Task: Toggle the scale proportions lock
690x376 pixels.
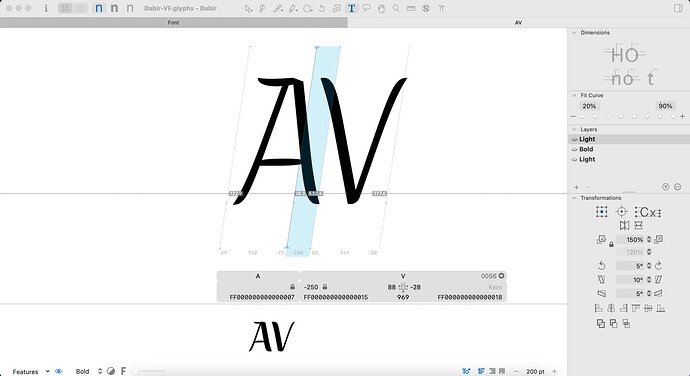Action: point(611,244)
